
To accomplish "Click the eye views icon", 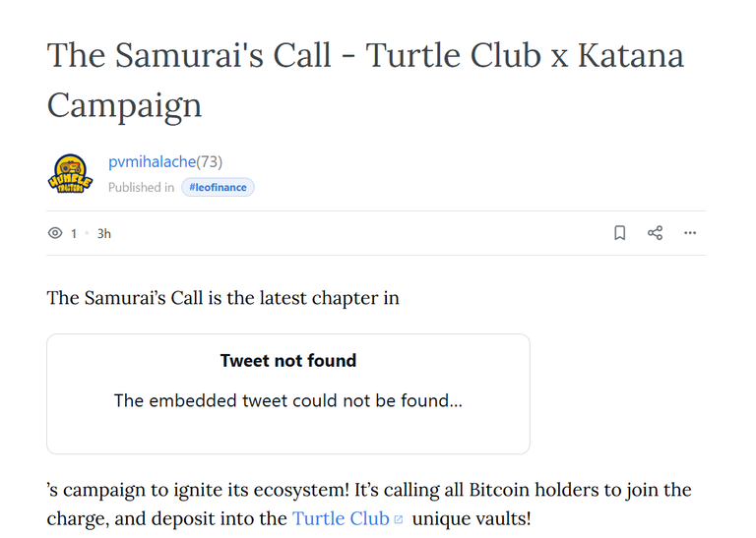I will pos(55,233).
